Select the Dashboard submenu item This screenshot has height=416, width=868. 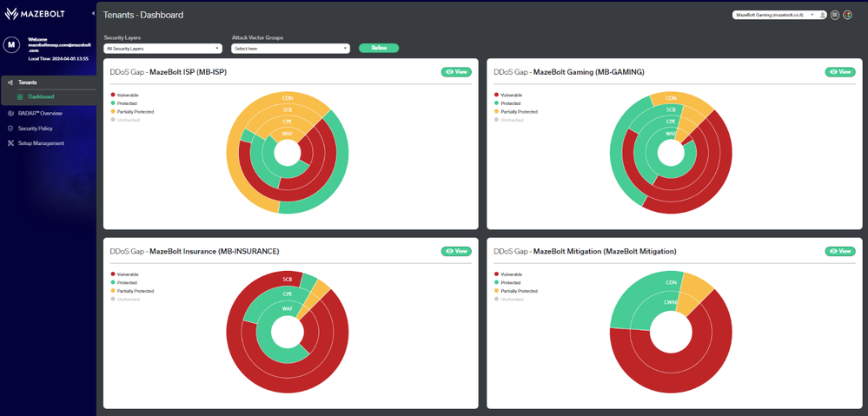coord(41,96)
